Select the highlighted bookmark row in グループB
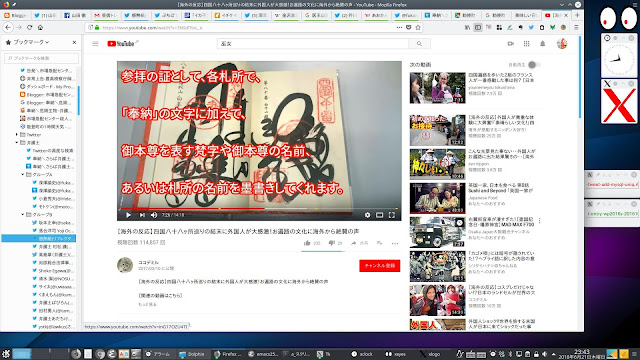This screenshot has height=360, width=640. coord(39,238)
